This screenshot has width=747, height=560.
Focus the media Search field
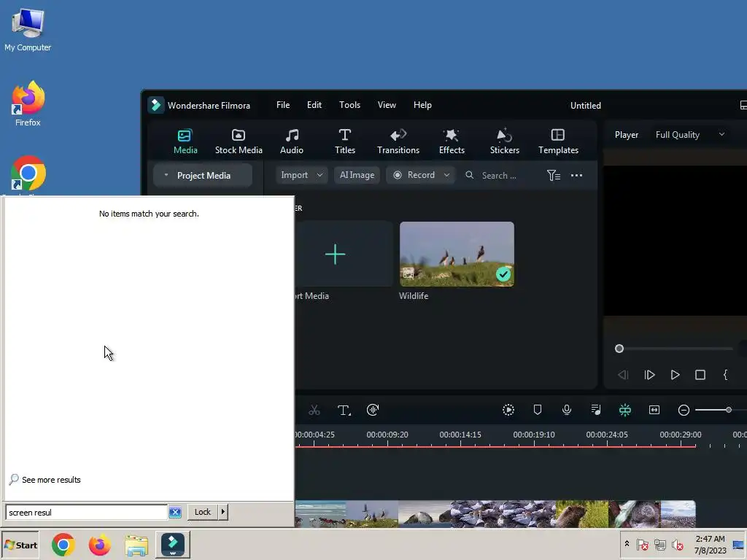pos(499,175)
